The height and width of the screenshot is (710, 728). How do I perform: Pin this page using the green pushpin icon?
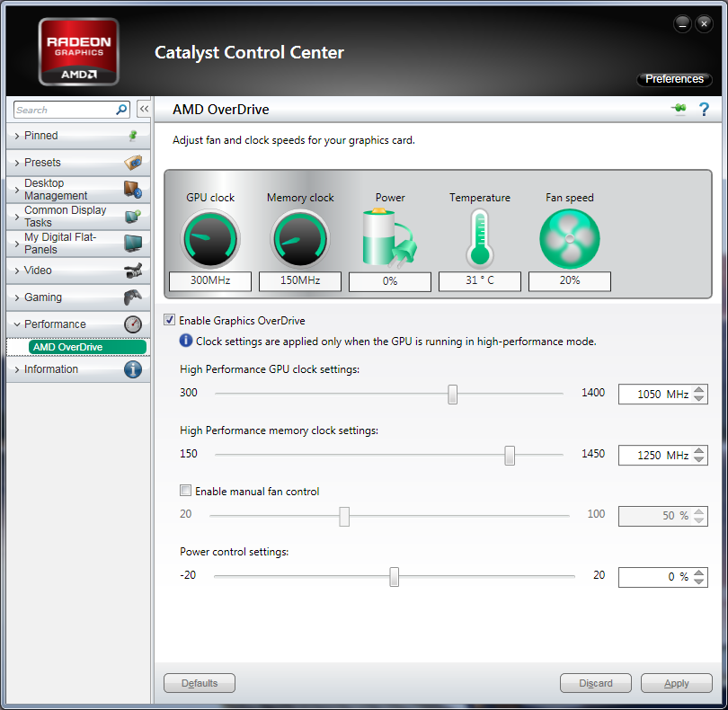pos(679,109)
